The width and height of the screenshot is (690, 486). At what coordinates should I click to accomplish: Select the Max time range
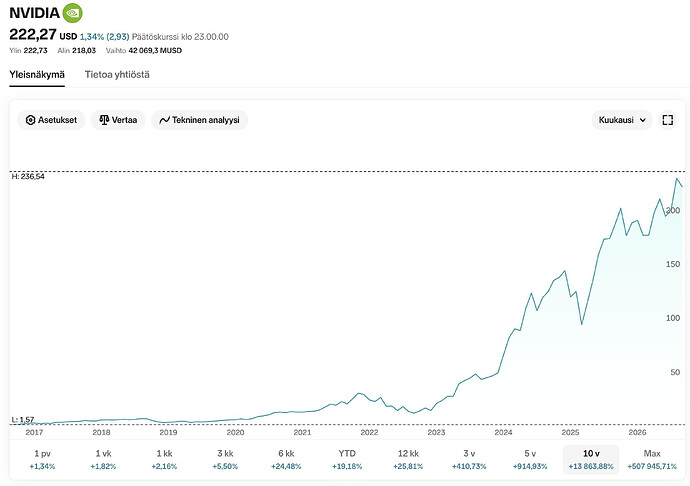tap(652, 459)
